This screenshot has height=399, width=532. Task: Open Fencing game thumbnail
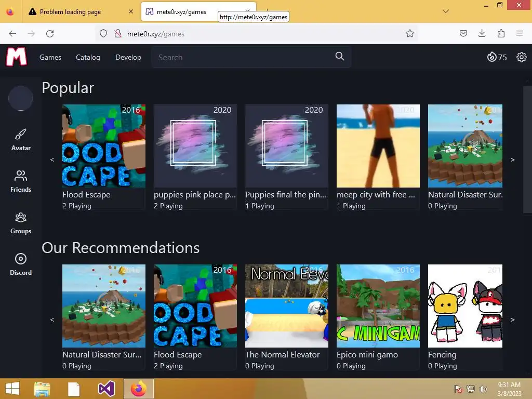click(x=465, y=306)
